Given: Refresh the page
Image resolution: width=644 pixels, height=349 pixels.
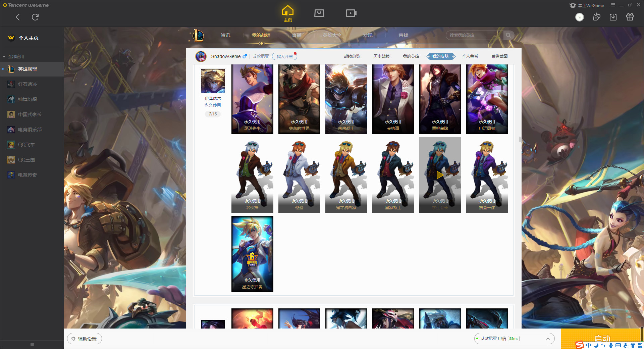Looking at the screenshot, I should [x=35, y=17].
